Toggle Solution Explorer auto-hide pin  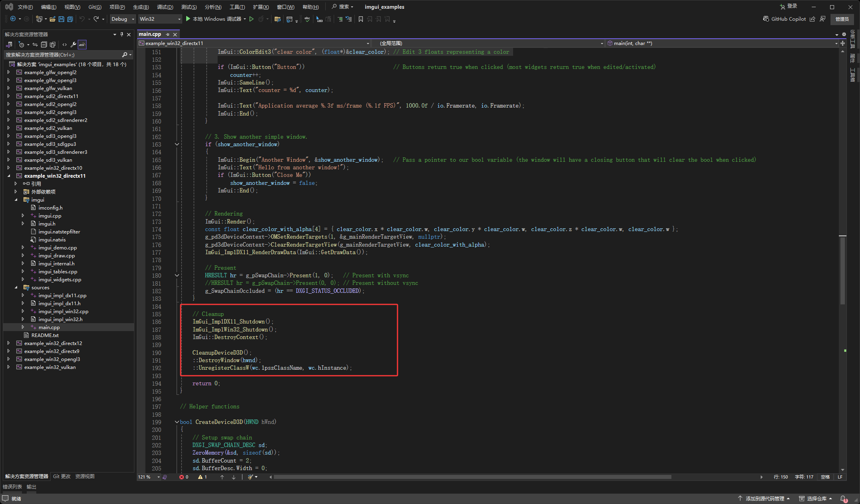[x=122, y=34]
